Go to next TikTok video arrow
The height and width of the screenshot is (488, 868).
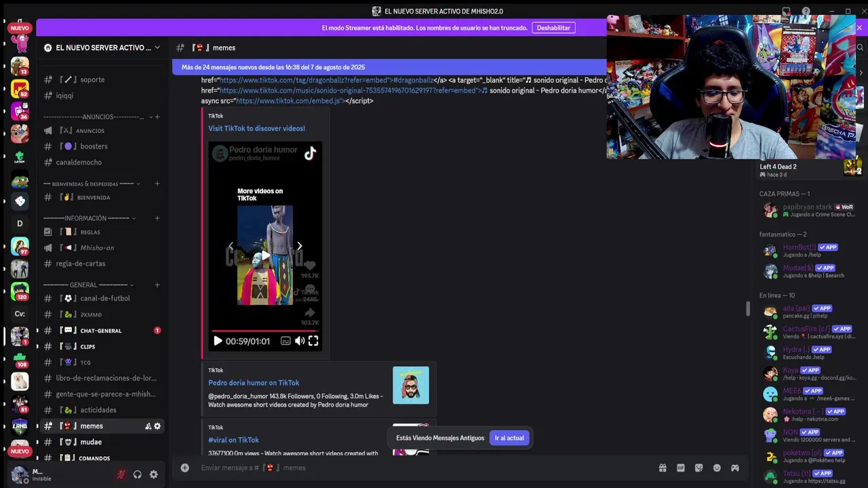pos(300,246)
